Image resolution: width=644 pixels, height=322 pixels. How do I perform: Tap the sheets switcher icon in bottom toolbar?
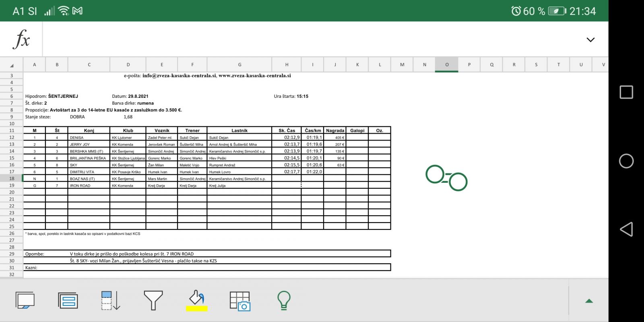click(x=25, y=301)
